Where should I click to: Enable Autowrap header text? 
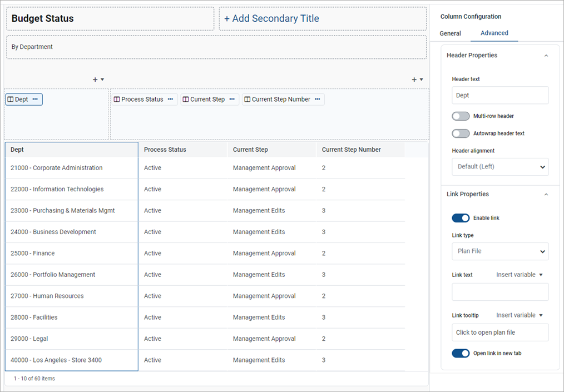click(461, 133)
